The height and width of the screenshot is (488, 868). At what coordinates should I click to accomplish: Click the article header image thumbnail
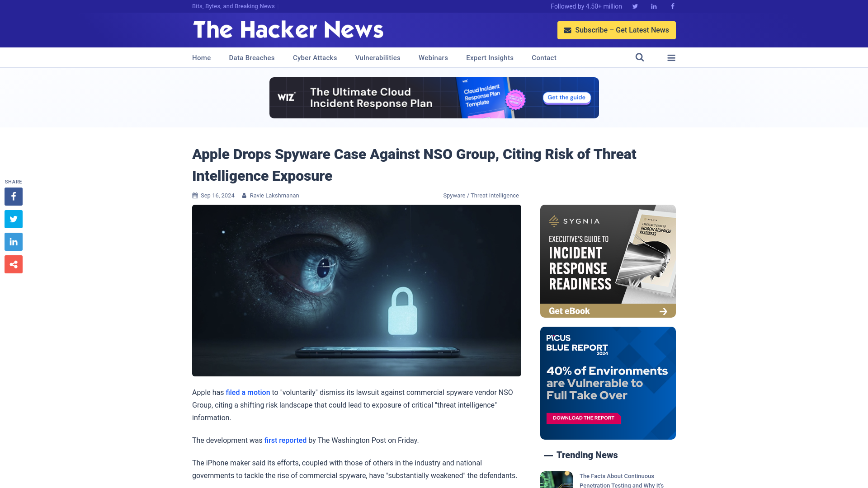click(x=357, y=290)
